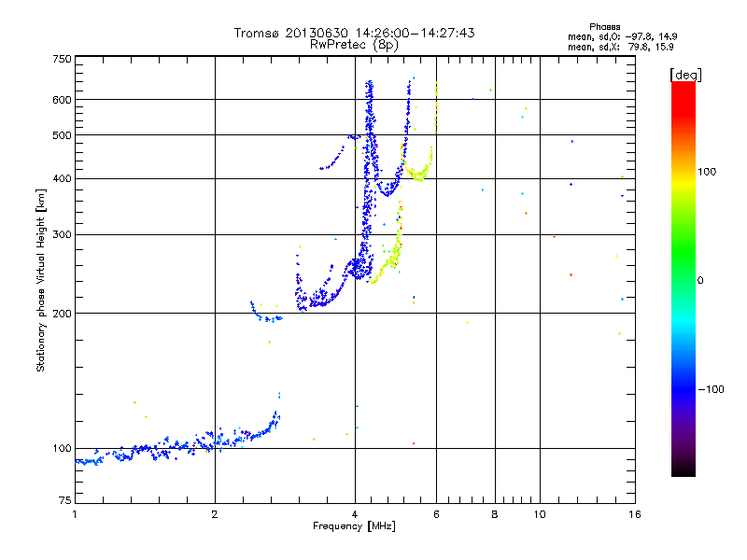Click y-axis tick label '500'
Screen dimensions: 747x560
click(62, 135)
